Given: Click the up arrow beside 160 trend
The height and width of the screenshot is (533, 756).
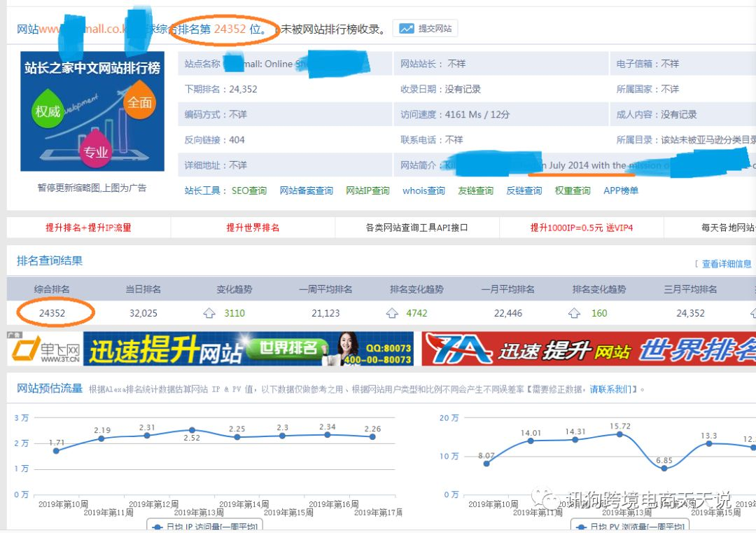Looking at the screenshot, I should 574,313.
